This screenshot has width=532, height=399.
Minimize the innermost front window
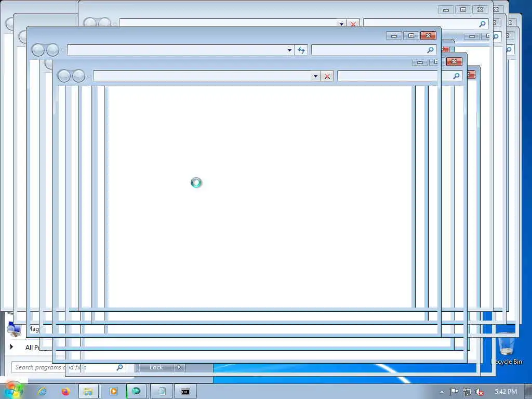pyautogui.click(x=420, y=62)
